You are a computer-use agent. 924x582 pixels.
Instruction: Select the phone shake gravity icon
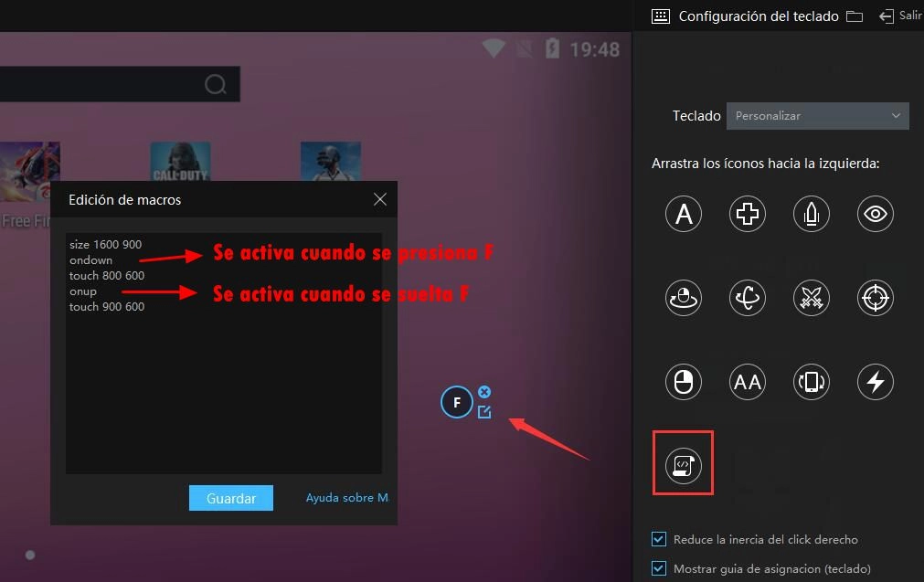[812, 382]
